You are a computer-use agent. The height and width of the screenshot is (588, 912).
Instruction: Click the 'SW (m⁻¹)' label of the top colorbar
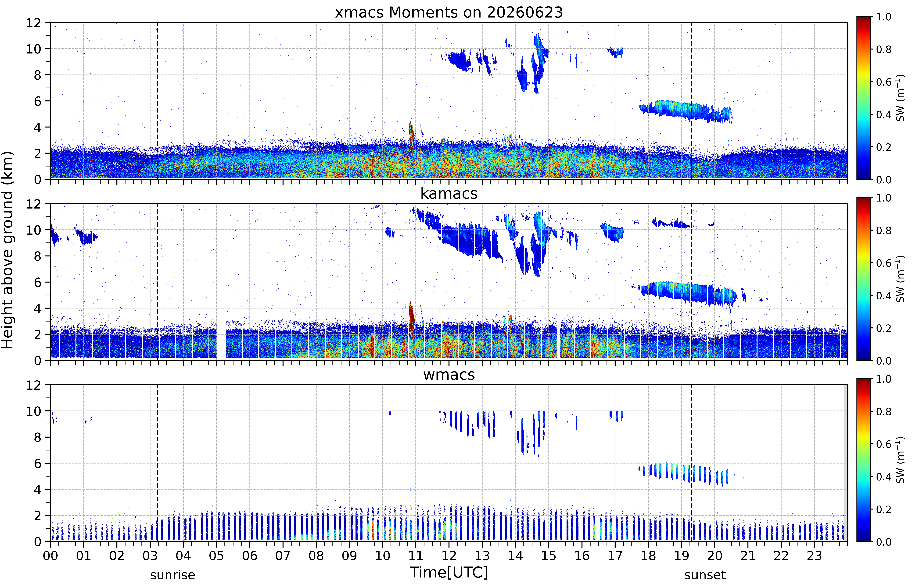coord(901,98)
